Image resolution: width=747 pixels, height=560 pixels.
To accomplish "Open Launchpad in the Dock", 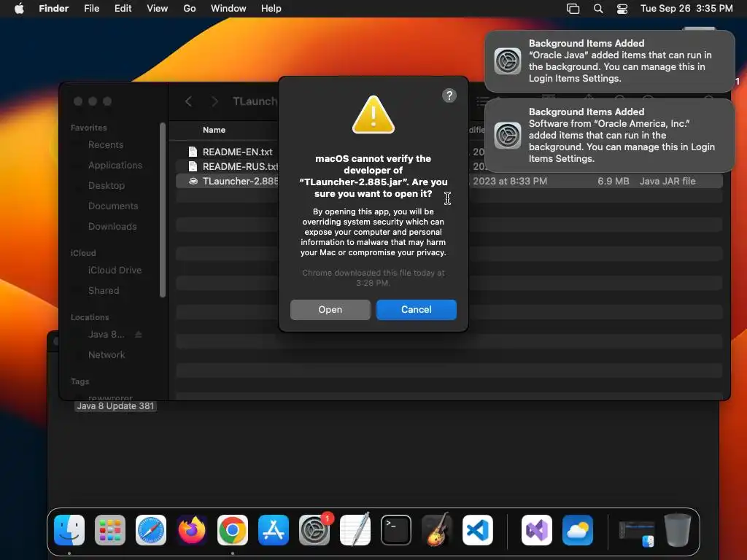I will (x=110, y=530).
